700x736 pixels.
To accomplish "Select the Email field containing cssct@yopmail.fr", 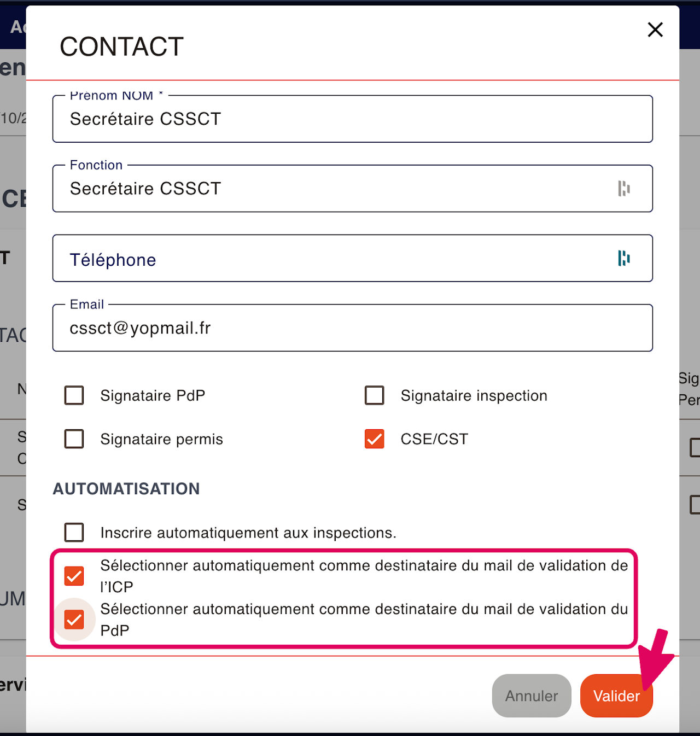I will click(x=350, y=328).
